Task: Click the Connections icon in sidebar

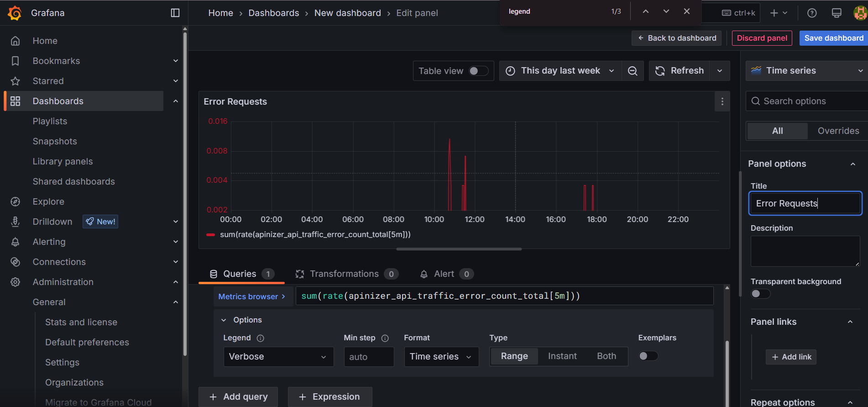Action: point(15,262)
